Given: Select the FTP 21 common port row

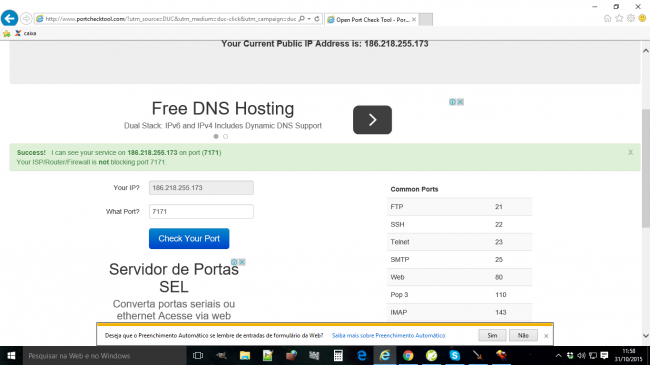Looking at the screenshot, I should pyautogui.click(x=459, y=207).
